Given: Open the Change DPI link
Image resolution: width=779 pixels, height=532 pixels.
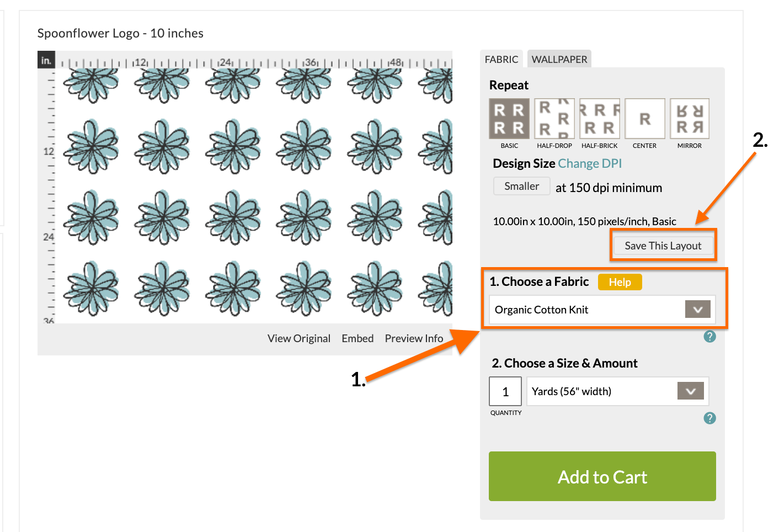Looking at the screenshot, I should pos(589,163).
